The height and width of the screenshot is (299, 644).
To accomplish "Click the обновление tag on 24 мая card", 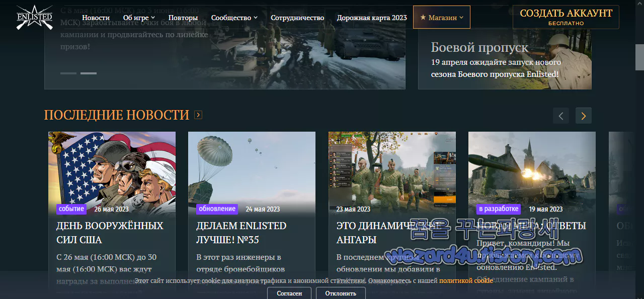I will (x=217, y=209).
